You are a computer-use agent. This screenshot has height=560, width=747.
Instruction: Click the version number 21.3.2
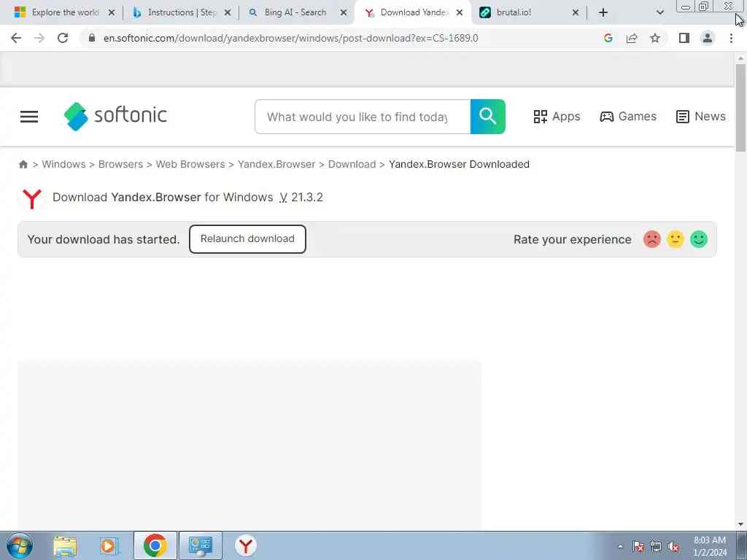(307, 197)
